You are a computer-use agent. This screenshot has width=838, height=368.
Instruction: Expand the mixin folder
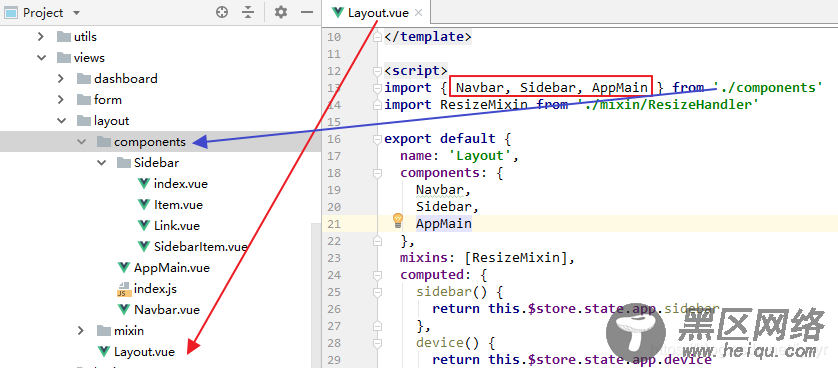pos(81,331)
